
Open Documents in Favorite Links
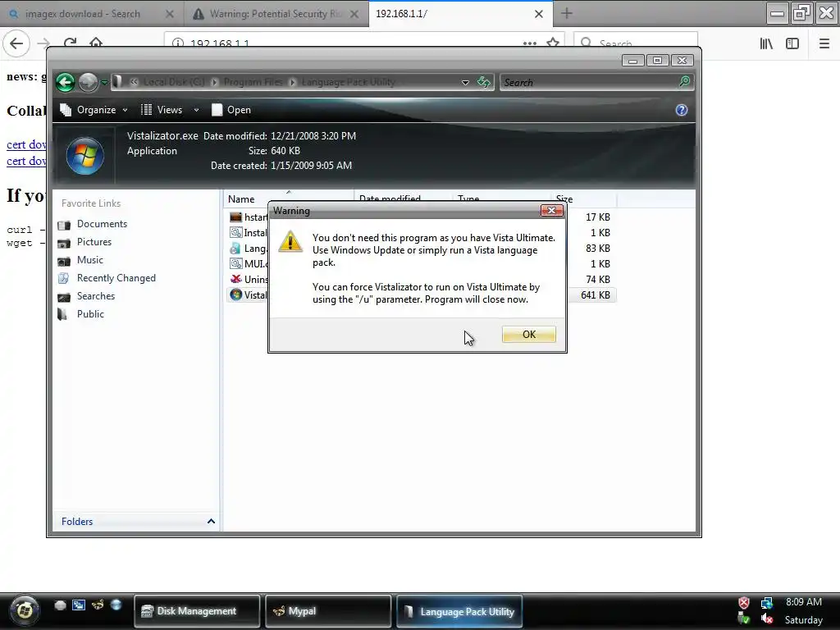click(x=102, y=224)
